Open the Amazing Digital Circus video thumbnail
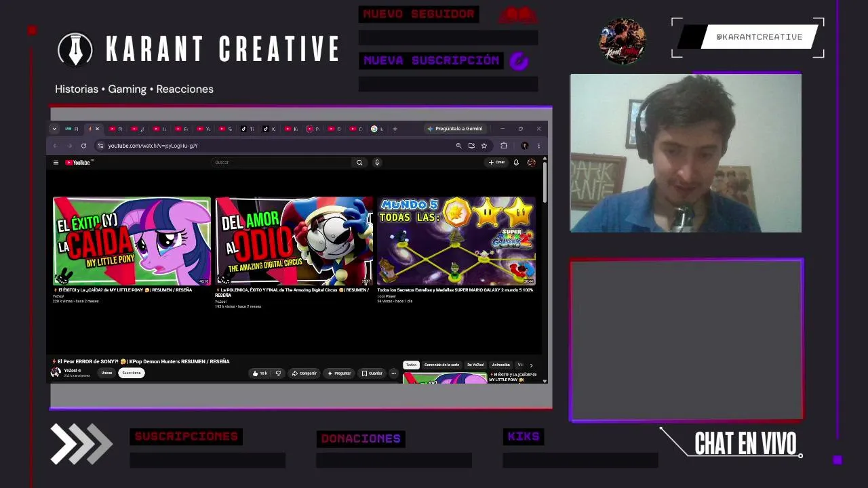868x488 pixels. (294, 241)
